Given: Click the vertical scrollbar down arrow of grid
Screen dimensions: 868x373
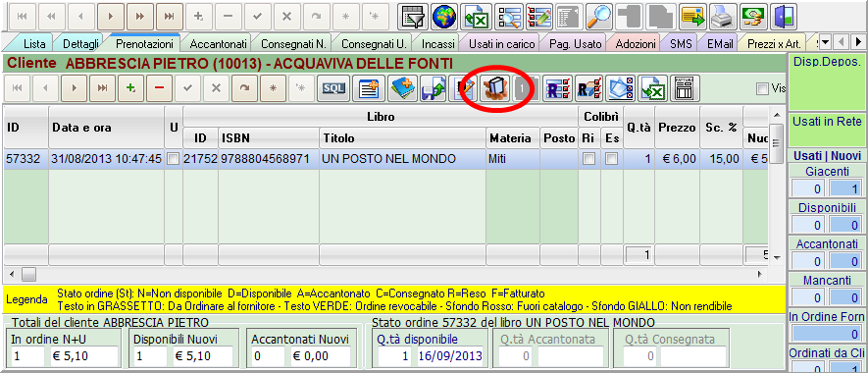Looking at the screenshot, I should 776,258.
